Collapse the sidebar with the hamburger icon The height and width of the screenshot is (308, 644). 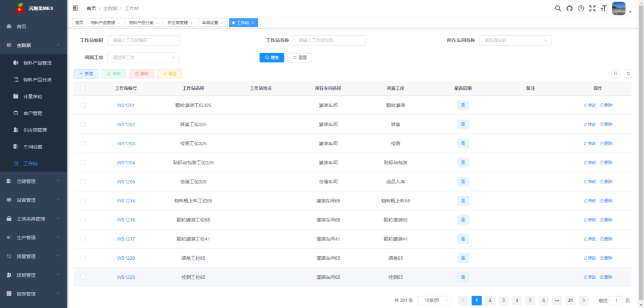point(76,8)
